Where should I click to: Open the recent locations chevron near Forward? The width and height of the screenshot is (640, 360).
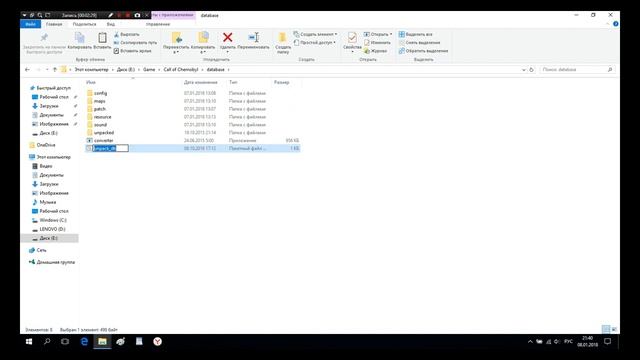(47, 70)
